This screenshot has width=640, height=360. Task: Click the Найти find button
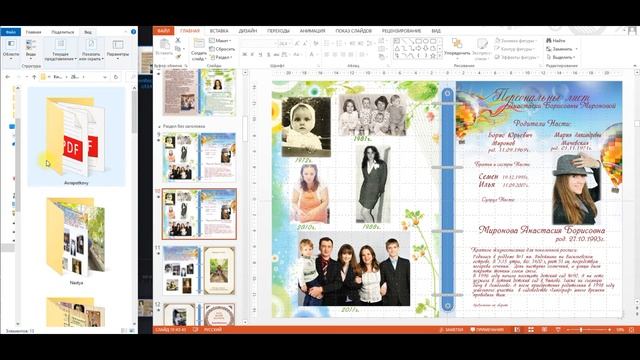(556, 41)
